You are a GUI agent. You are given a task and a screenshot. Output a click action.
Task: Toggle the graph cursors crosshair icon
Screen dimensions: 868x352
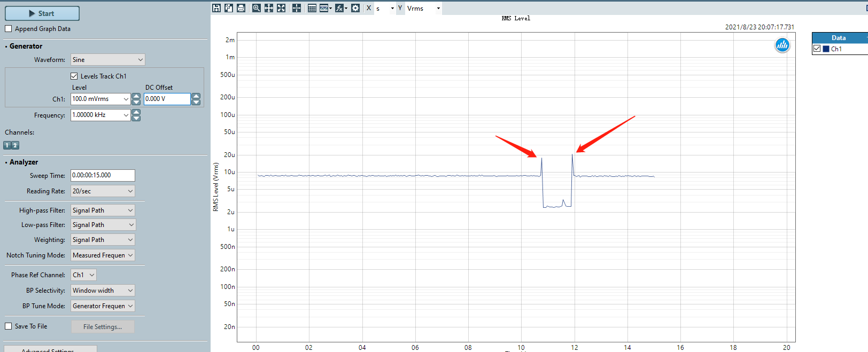297,8
